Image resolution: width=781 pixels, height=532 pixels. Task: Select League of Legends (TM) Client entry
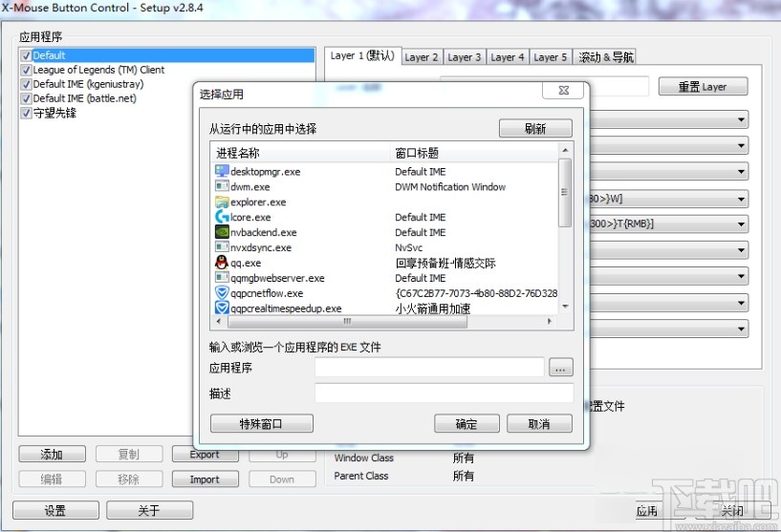coord(98,70)
